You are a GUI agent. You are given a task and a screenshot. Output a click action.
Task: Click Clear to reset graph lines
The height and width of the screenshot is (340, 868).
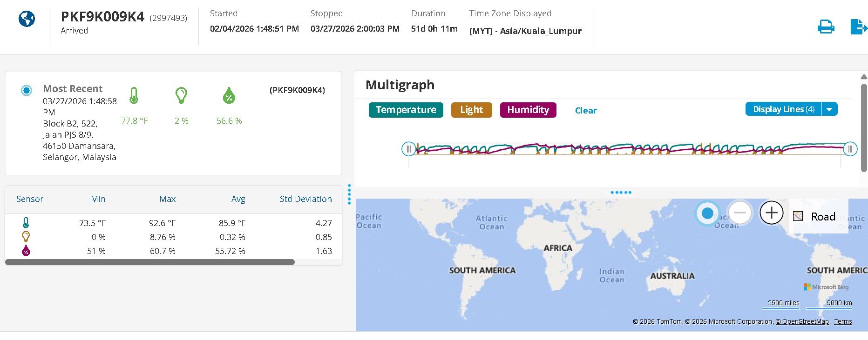pyautogui.click(x=585, y=111)
